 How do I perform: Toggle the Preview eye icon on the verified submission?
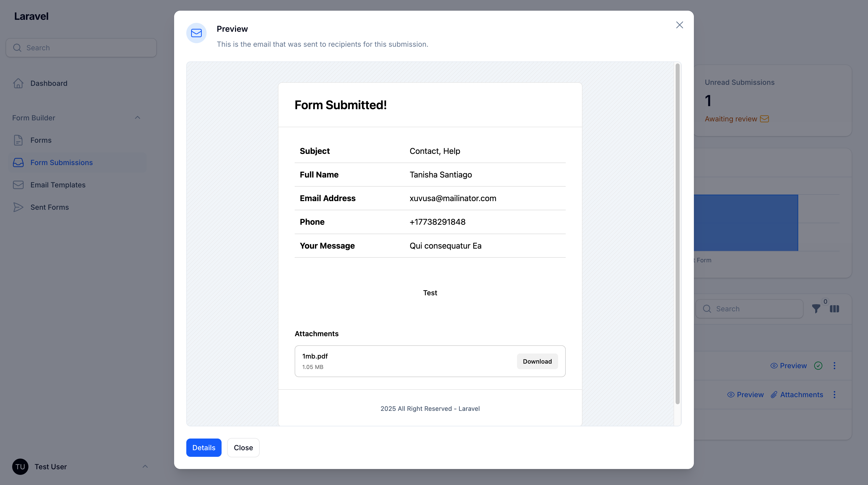pos(774,365)
